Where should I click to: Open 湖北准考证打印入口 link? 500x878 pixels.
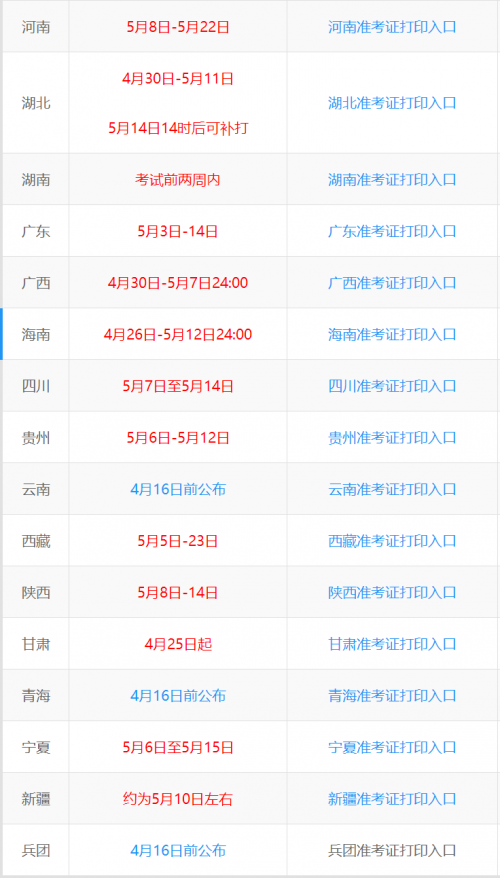click(392, 103)
